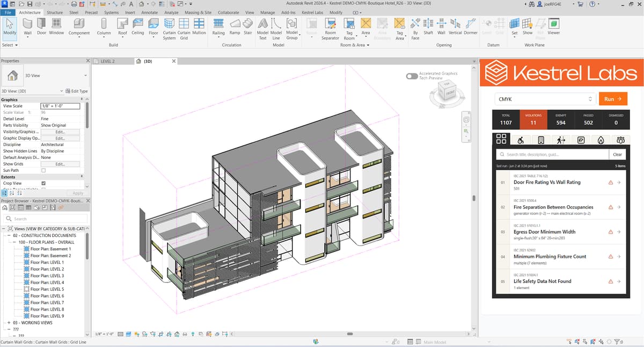Open the Select panel dropdown
Screen dimensions: 644x347
point(10,45)
